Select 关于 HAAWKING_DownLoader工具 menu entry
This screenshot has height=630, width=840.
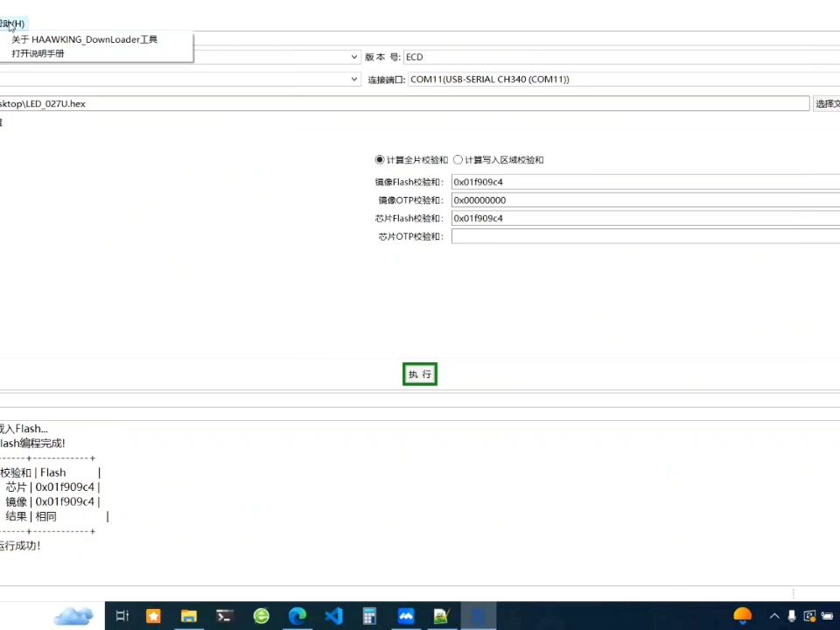83,38
